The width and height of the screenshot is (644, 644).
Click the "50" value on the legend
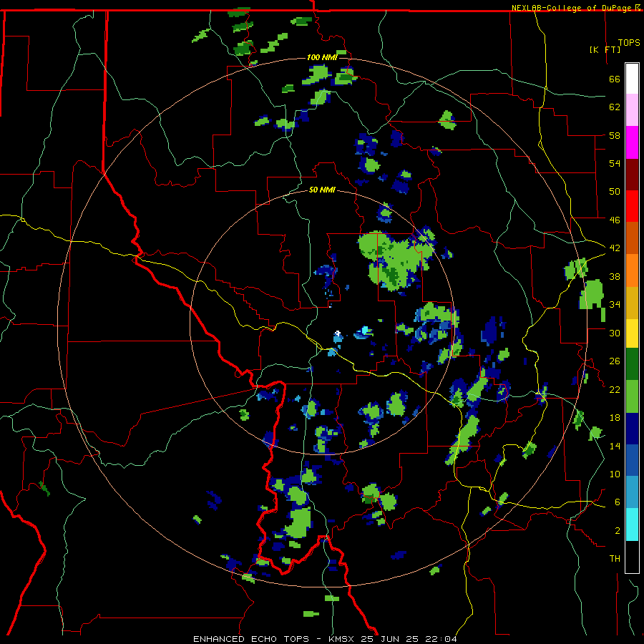click(615, 192)
